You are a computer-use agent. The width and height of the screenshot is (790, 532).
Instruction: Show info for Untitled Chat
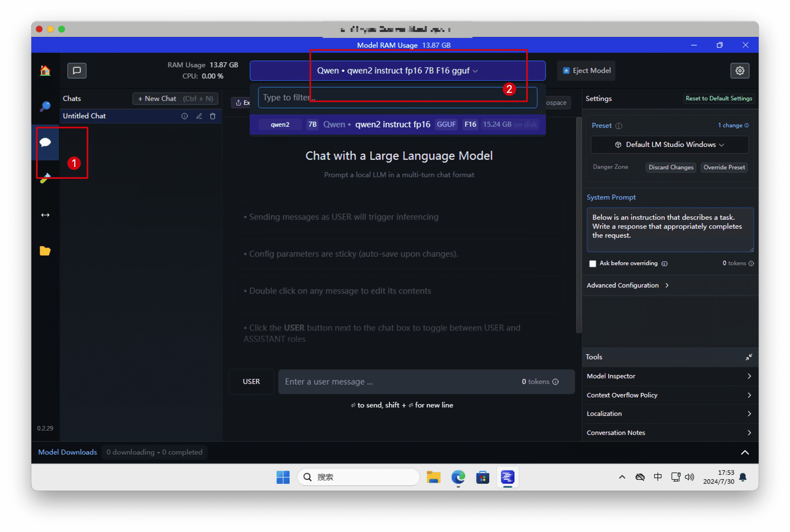[184, 116]
